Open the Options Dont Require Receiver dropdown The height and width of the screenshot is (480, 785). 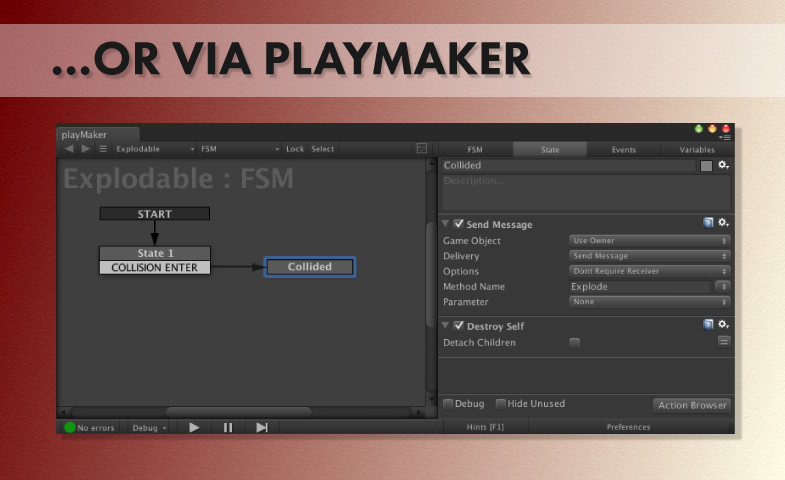(x=649, y=271)
